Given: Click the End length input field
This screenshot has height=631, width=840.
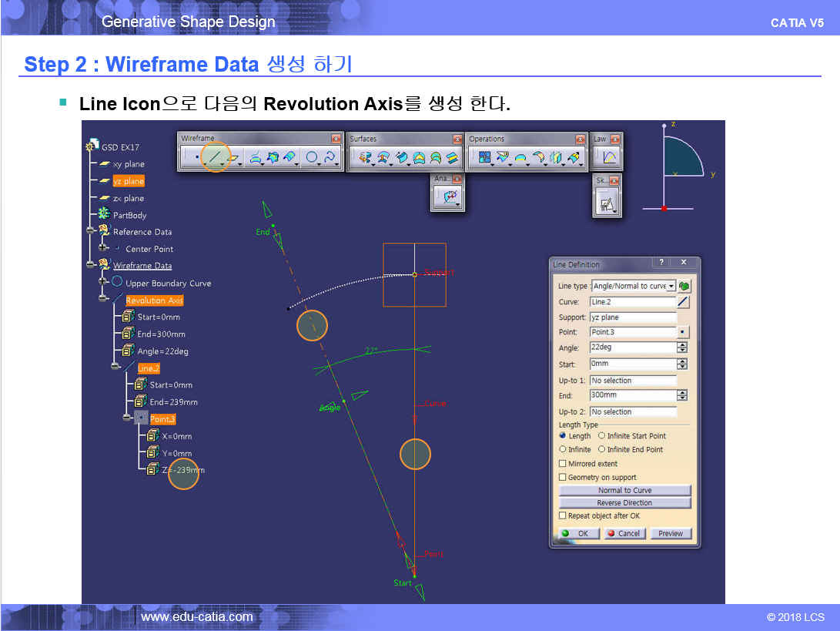Looking at the screenshot, I should tap(632, 395).
